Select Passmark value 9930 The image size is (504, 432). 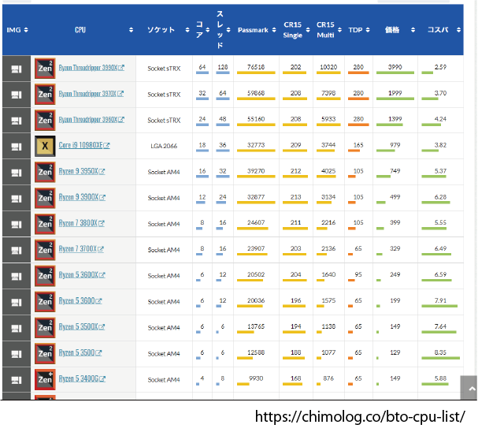pos(256,378)
